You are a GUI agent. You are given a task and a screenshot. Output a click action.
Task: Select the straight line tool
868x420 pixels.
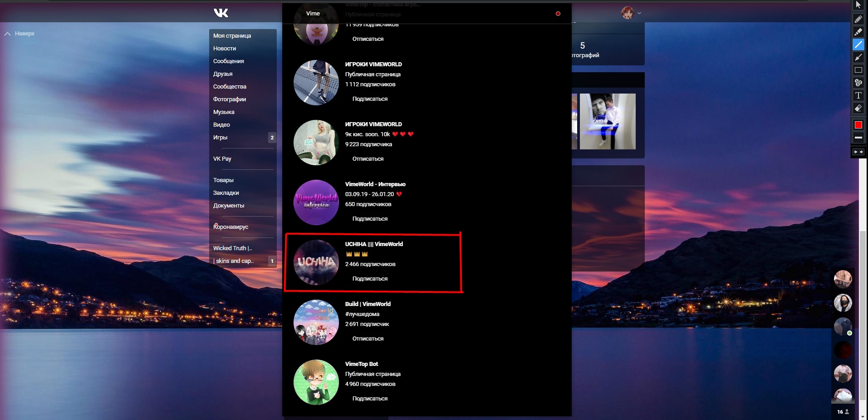click(858, 44)
